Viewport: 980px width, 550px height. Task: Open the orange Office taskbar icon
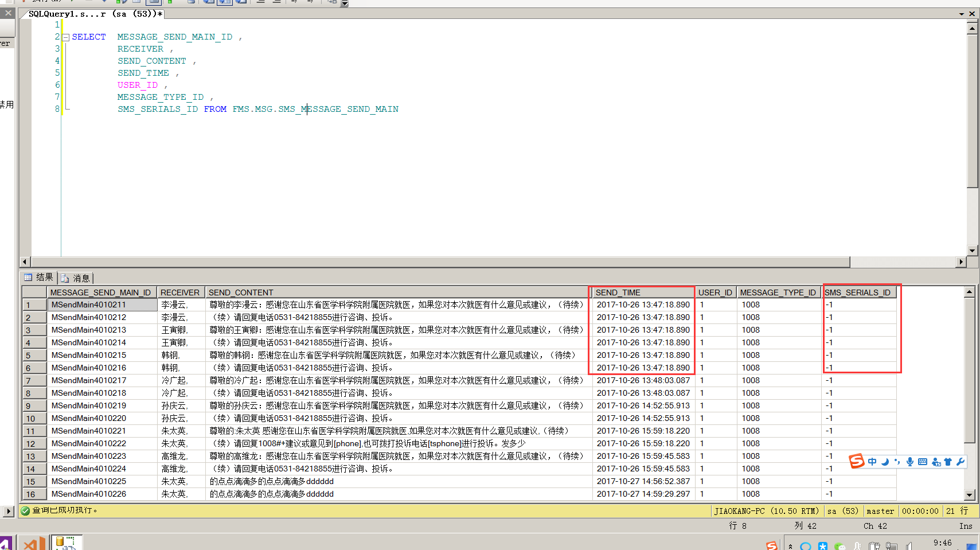click(x=34, y=543)
